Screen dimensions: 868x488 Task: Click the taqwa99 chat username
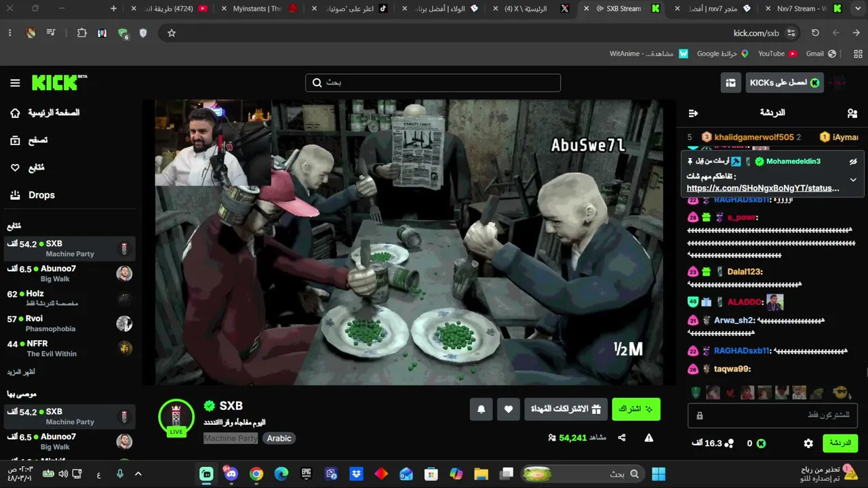[x=732, y=369]
